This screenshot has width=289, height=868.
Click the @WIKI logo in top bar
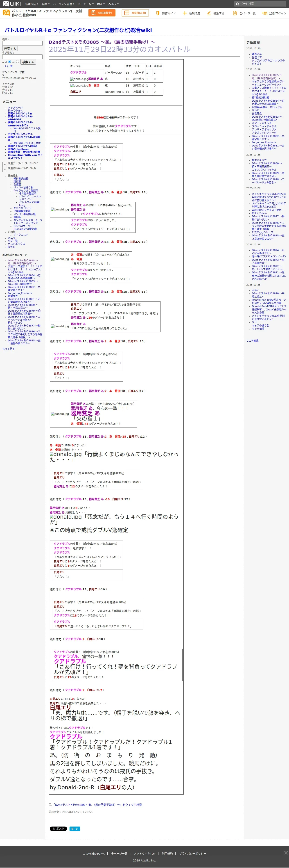[x=12, y=4]
